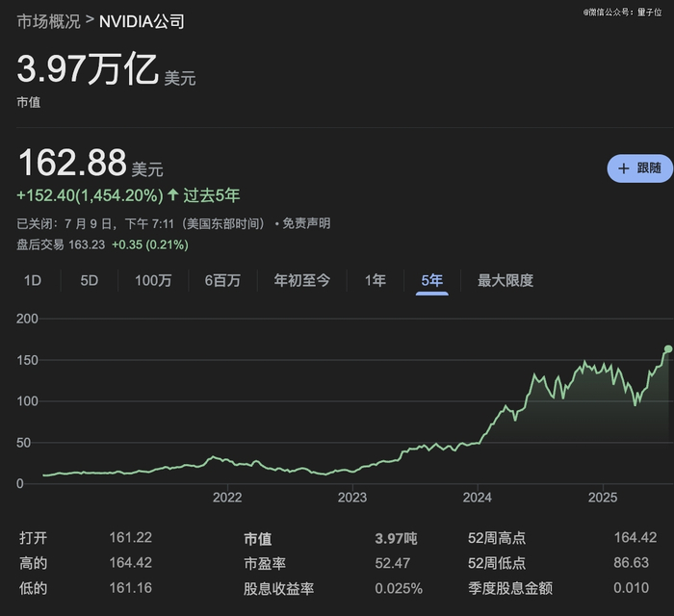Select the 5年 chart range tab

click(x=432, y=280)
